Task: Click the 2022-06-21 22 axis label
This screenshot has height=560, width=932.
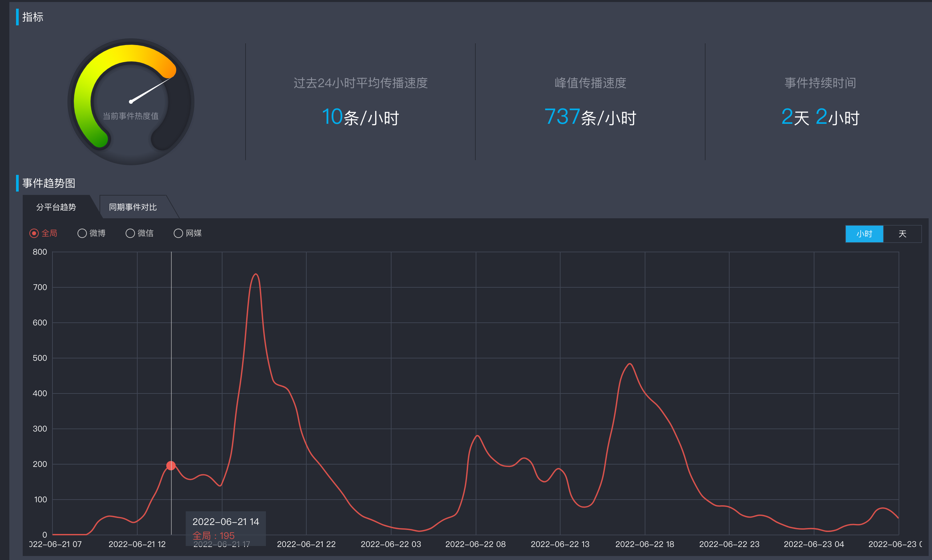Action: click(x=306, y=544)
